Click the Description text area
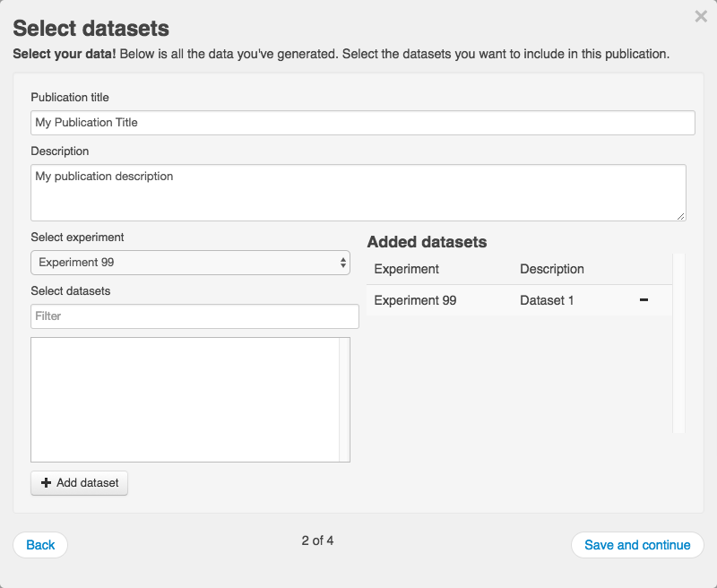The image size is (717, 588). click(x=358, y=193)
